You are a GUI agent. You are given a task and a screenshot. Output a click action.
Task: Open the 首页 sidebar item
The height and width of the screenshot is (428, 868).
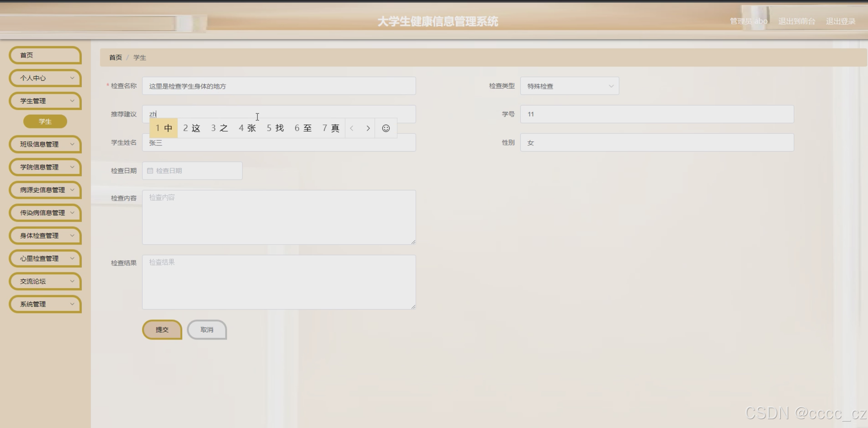(x=45, y=55)
